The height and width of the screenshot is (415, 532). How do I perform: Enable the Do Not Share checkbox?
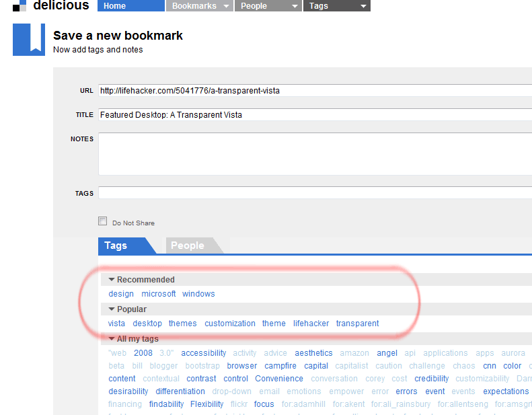click(103, 221)
